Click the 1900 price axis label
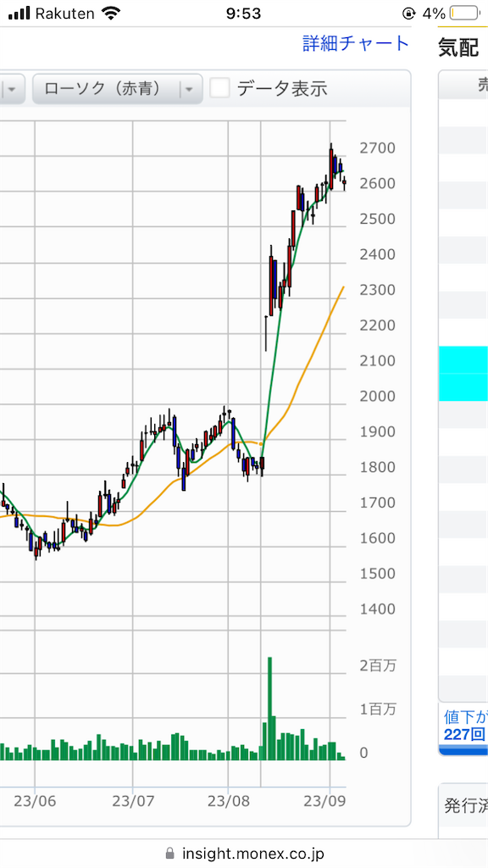 (x=377, y=431)
